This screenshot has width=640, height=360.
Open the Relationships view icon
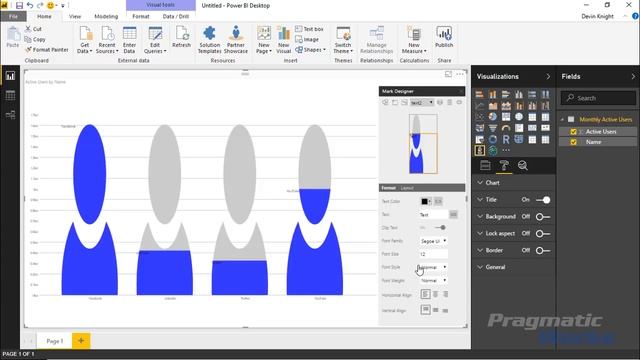10,115
